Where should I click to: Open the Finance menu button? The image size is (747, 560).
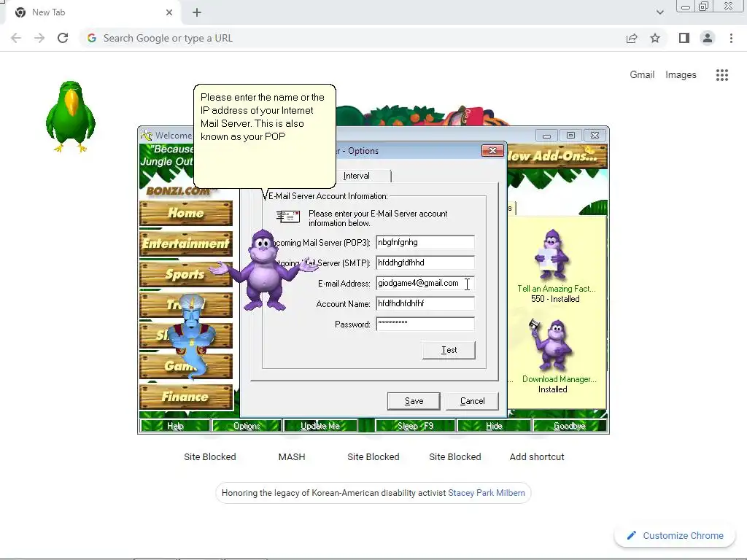(x=186, y=397)
